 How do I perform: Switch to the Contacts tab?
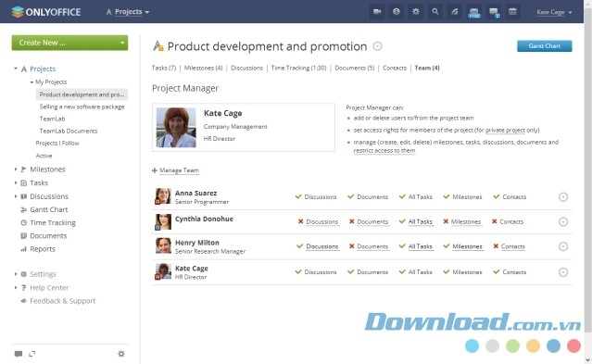[x=395, y=68]
